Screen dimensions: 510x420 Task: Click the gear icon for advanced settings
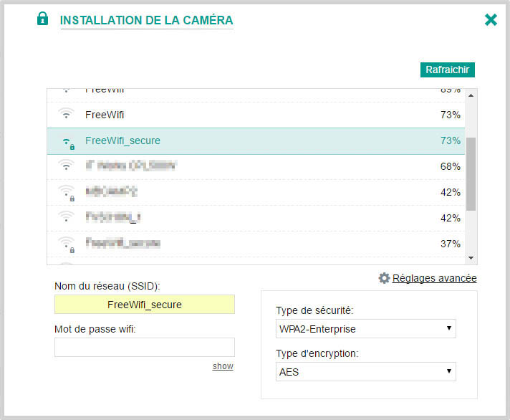[384, 278]
